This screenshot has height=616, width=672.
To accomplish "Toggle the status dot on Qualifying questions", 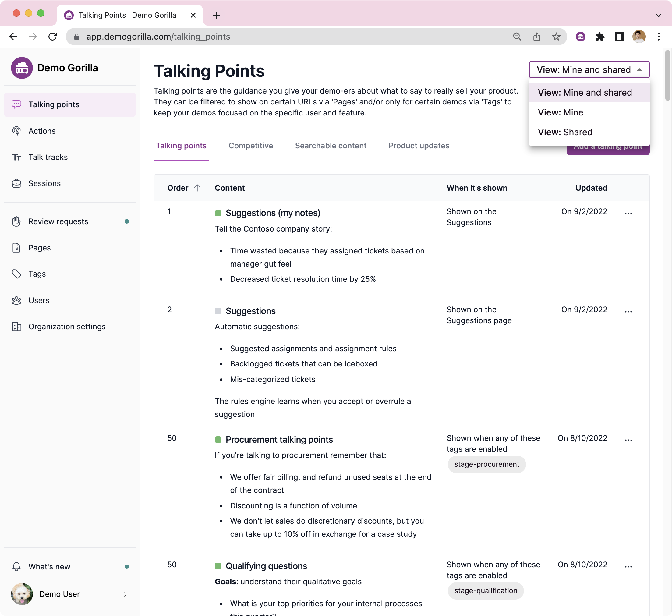I will [219, 566].
